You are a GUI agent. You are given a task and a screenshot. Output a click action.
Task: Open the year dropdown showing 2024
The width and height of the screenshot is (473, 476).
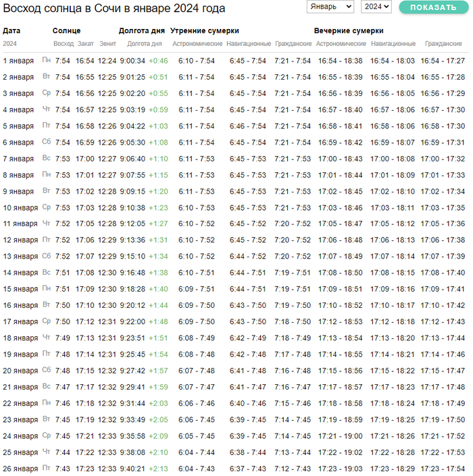(x=376, y=7)
